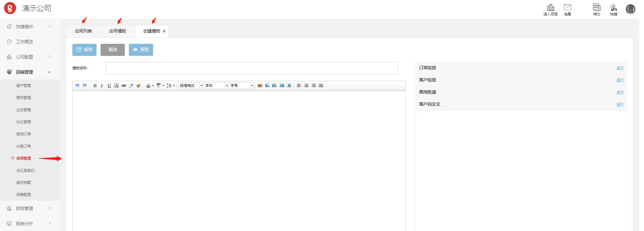Click the insert image icon
The height and width of the screenshot is (231, 644).
coord(260,86)
